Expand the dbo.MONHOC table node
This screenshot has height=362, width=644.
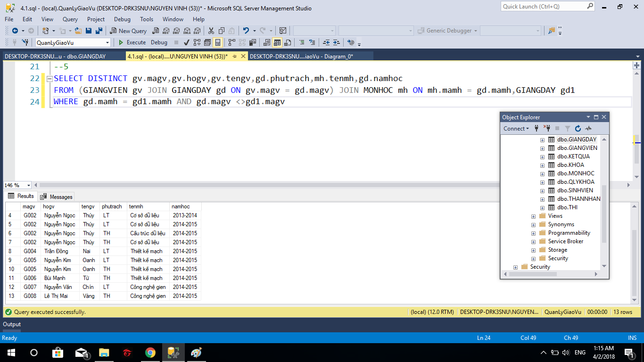click(542, 173)
